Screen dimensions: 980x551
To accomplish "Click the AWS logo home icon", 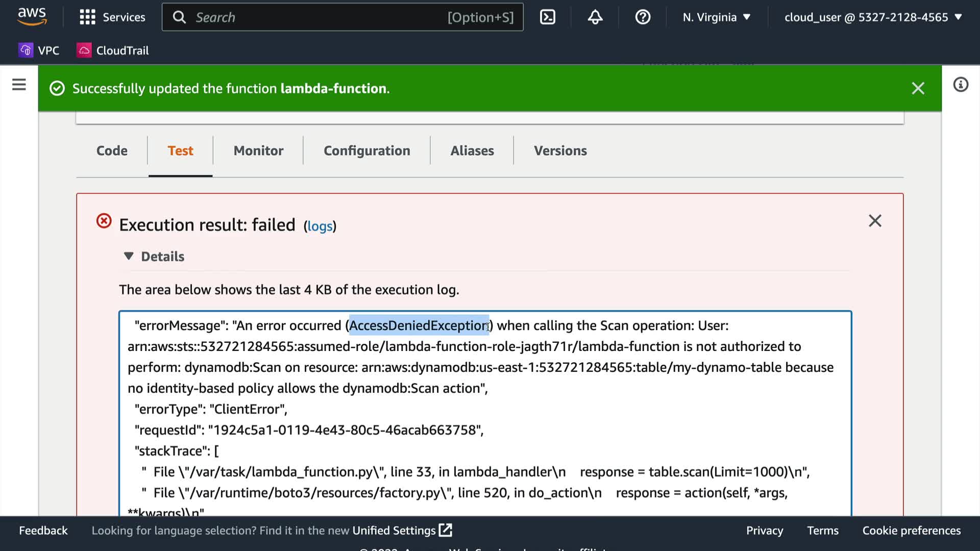I will [x=32, y=16].
